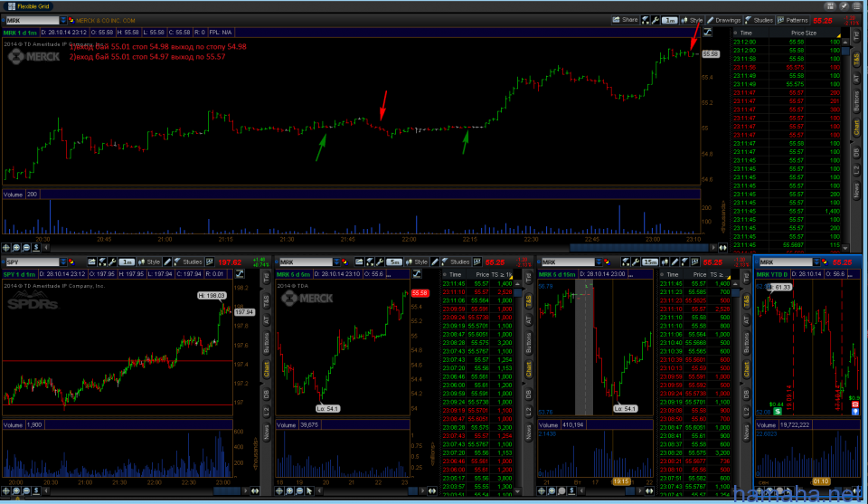
Task: Expand the SPY symbol dropdown arrow
Action: (x=63, y=262)
